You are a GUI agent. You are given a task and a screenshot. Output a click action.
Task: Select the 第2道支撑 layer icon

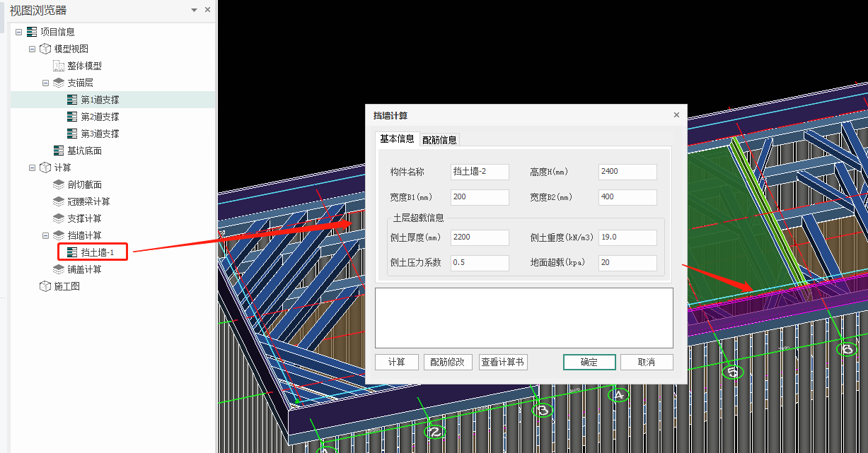pos(72,117)
